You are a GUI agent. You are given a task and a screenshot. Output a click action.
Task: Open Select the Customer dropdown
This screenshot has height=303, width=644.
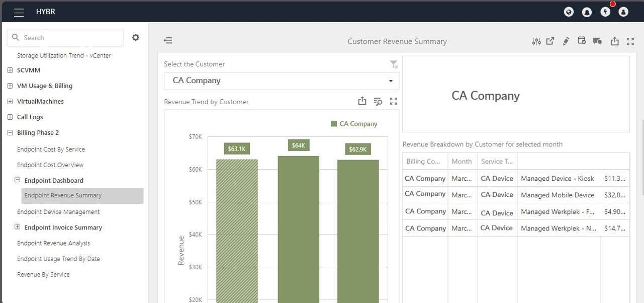(x=282, y=81)
